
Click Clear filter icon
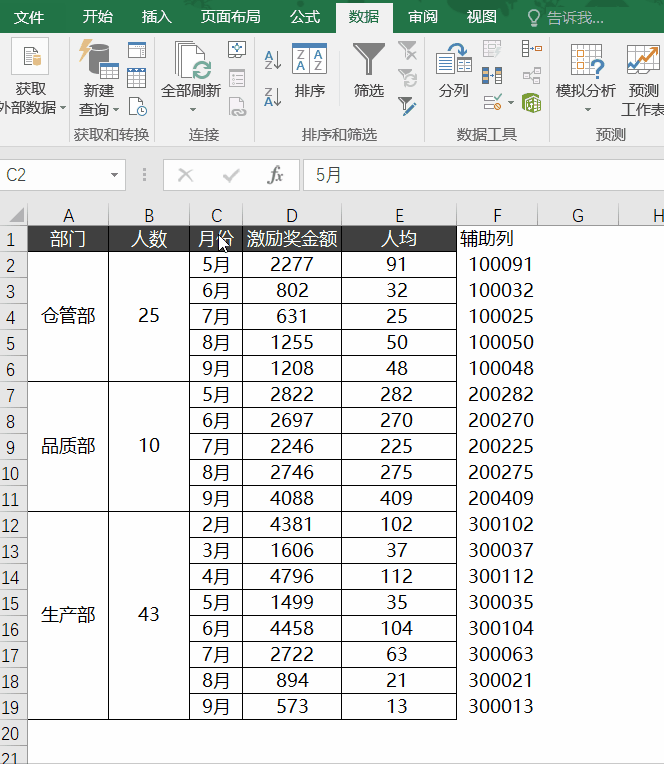pos(407,50)
